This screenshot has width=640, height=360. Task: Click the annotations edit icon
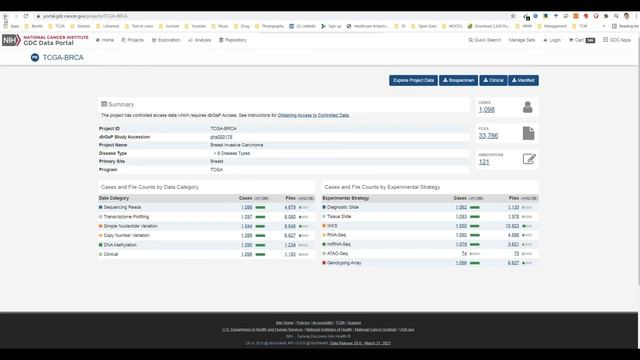(x=529, y=159)
